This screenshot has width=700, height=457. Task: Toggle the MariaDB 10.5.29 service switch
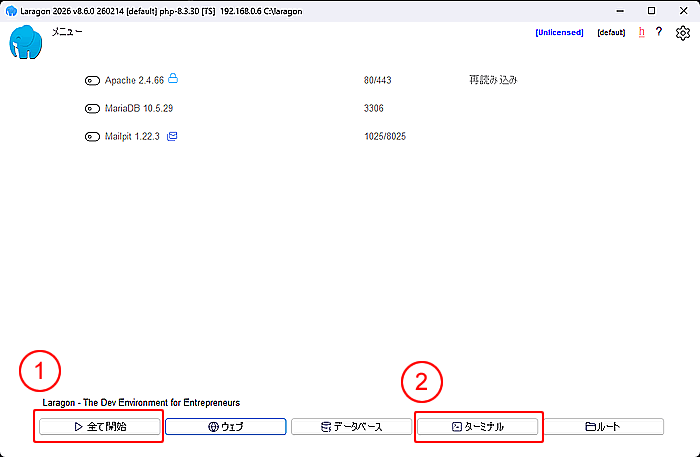[92, 108]
